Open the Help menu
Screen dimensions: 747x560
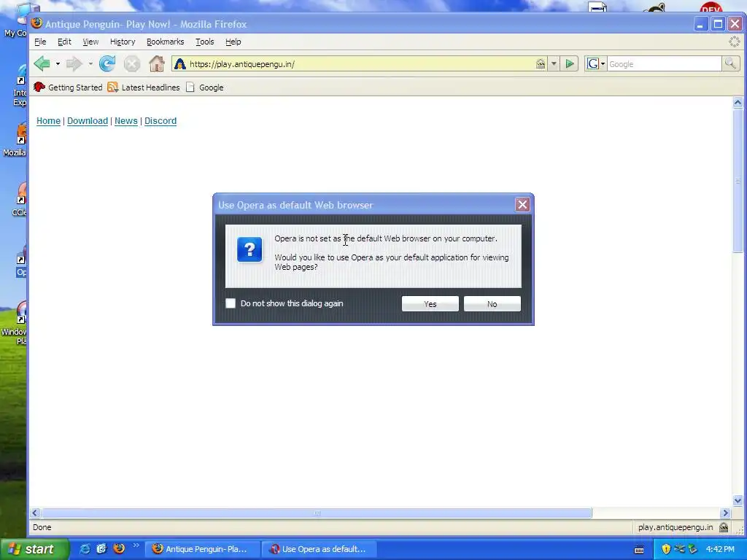pyautogui.click(x=233, y=42)
